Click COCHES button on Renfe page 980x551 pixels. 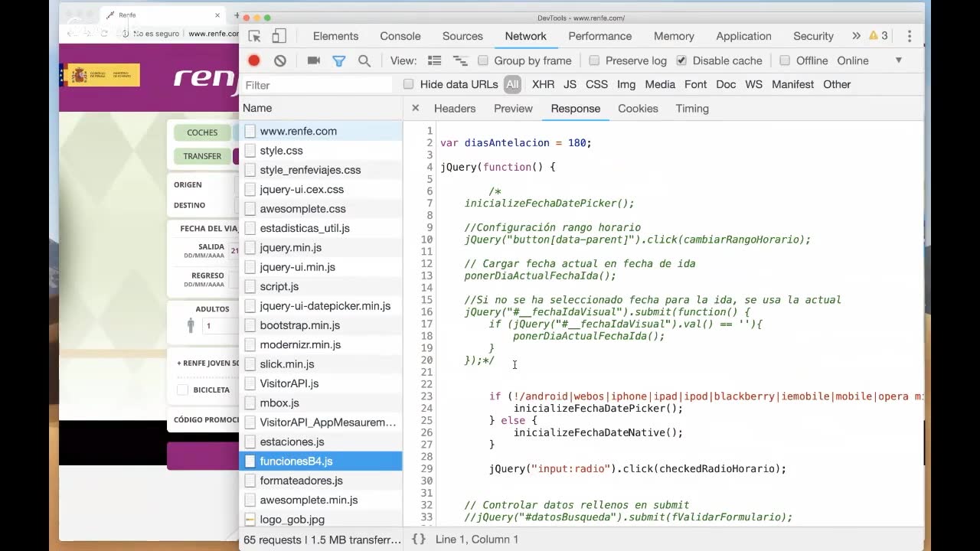point(202,132)
